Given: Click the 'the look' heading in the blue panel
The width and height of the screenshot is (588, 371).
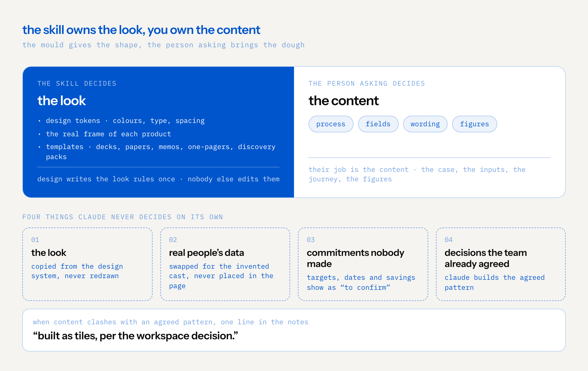Looking at the screenshot, I should pyautogui.click(x=62, y=100).
